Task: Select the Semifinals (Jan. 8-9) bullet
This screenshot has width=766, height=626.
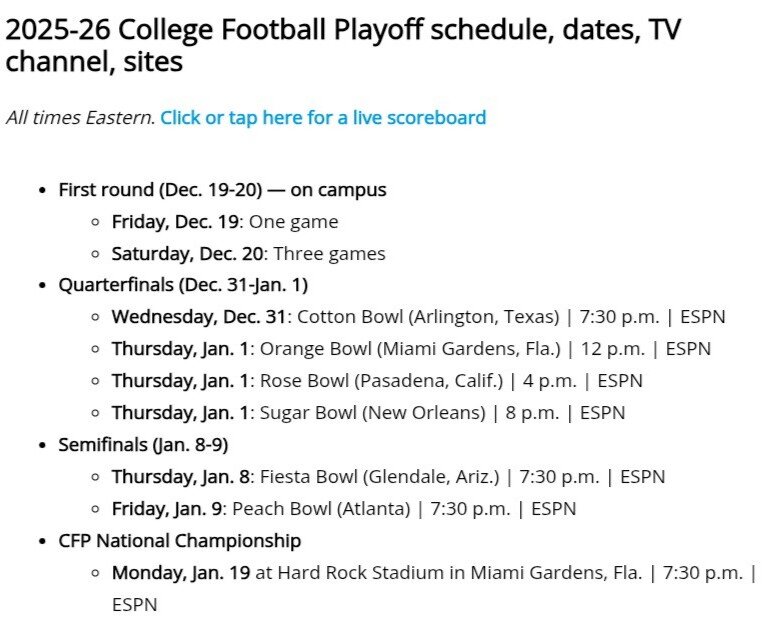Action: [x=144, y=444]
